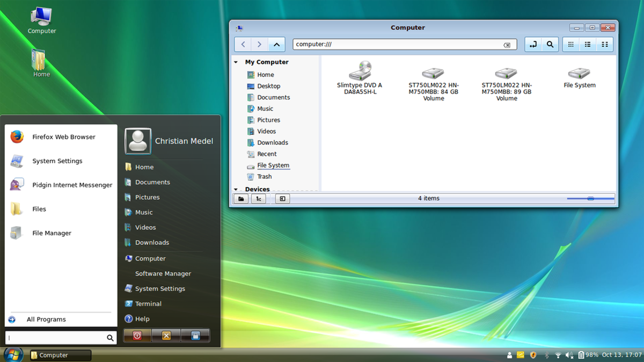Adjust the zoom slider in the status bar
The width and height of the screenshot is (644, 362).
coord(590,198)
